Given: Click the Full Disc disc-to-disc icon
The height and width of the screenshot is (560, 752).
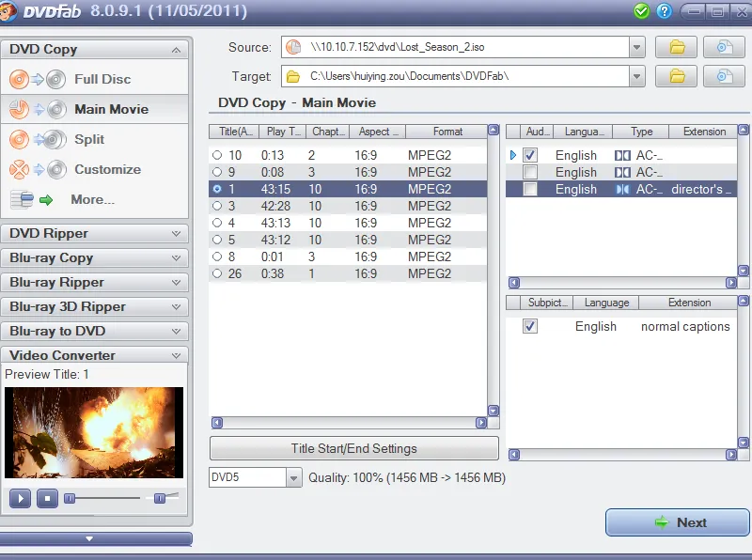Looking at the screenshot, I should [x=38, y=79].
